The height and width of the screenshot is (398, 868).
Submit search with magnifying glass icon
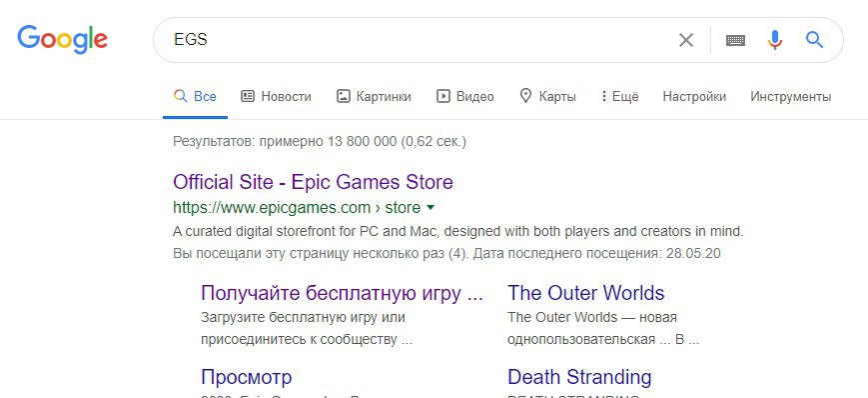814,40
